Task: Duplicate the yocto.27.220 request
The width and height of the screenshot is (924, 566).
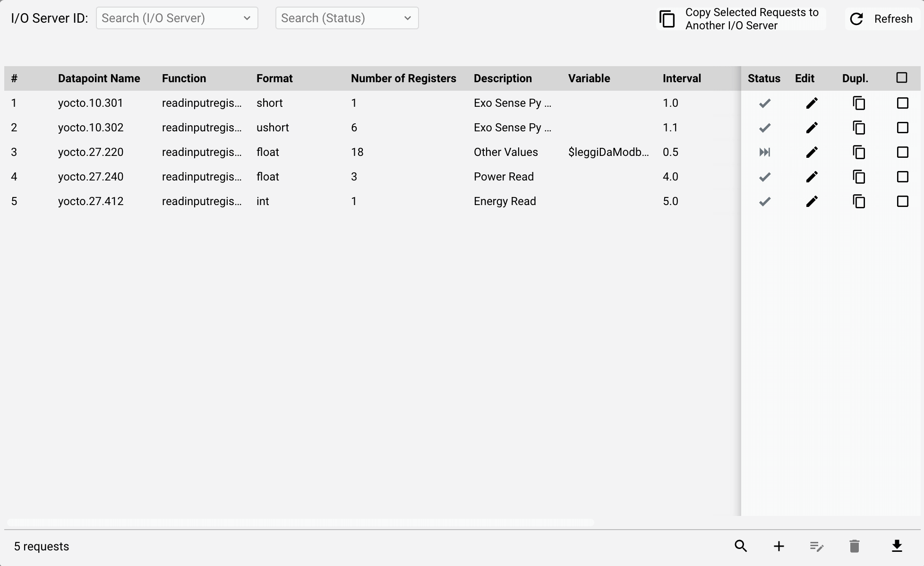Action: [x=859, y=152]
